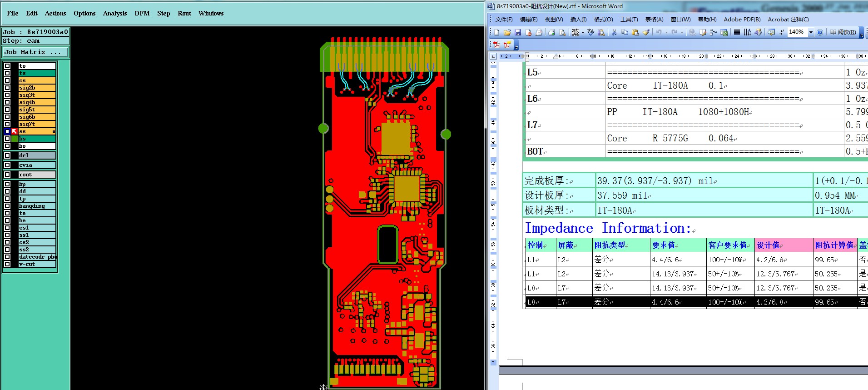
Task: Toggle checkbox for the 'v-cut' layer
Action: click(7, 264)
